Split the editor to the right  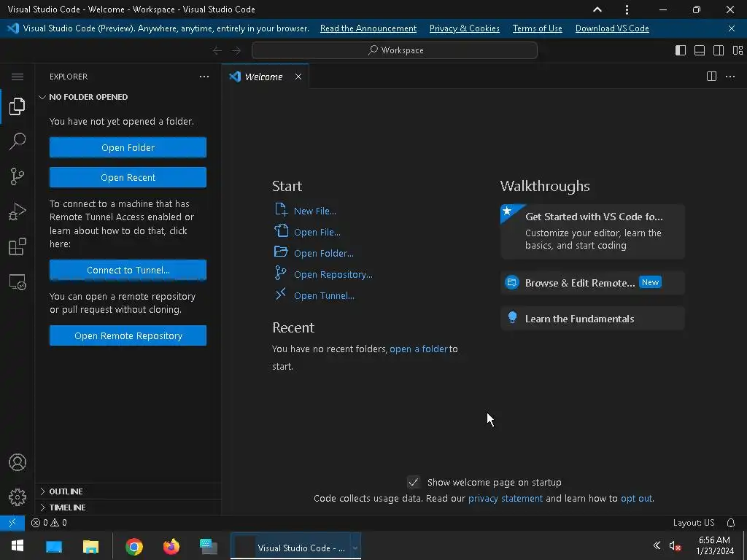point(711,77)
